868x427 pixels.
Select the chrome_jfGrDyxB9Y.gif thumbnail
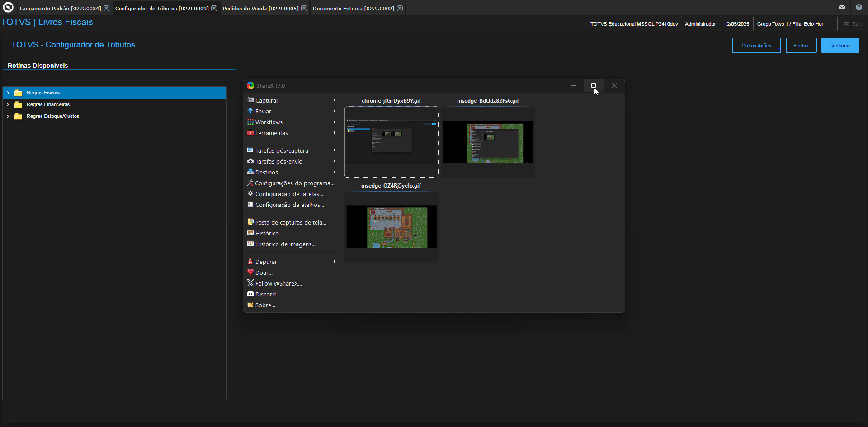[x=392, y=142]
